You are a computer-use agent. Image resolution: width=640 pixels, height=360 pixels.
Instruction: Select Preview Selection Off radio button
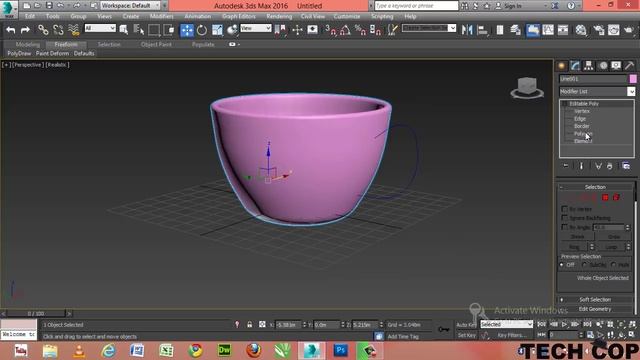point(562,265)
